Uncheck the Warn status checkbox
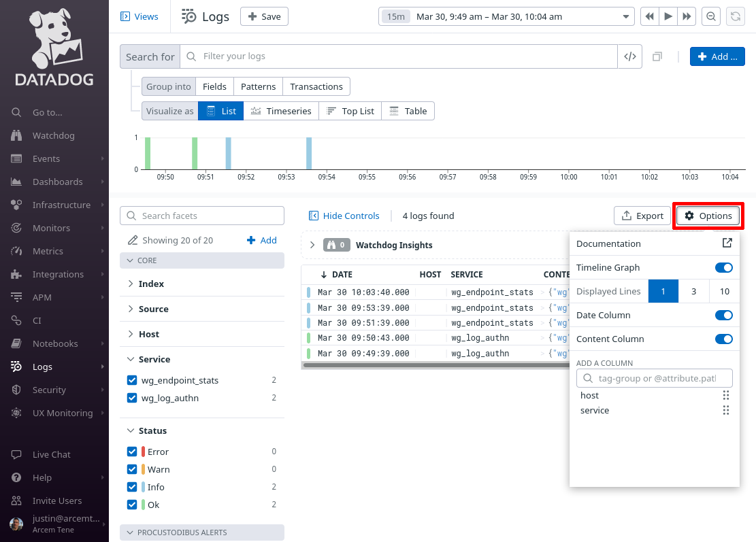Image resolution: width=756 pixels, height=542 pixels. coord(132,469)
